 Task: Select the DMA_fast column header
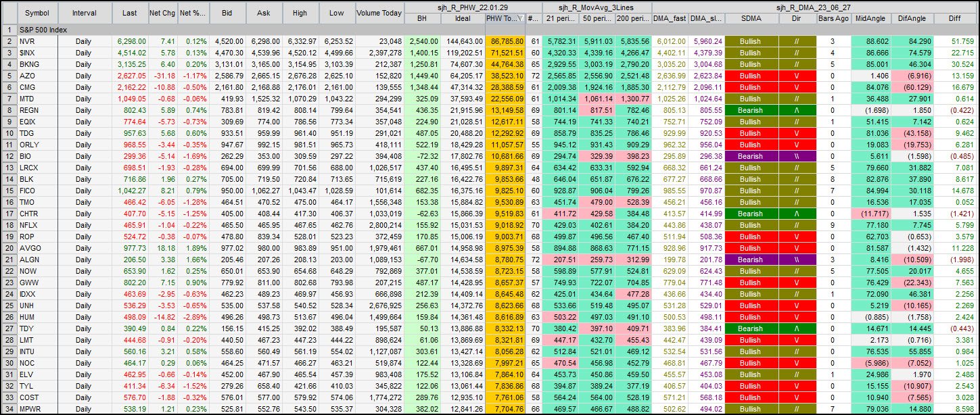click(x=670, y=19)
